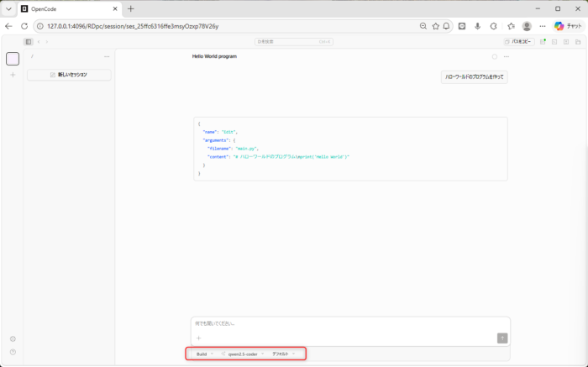Start a new session (新しいセッション)
The image size is (588, 367).
click(69, 75)
